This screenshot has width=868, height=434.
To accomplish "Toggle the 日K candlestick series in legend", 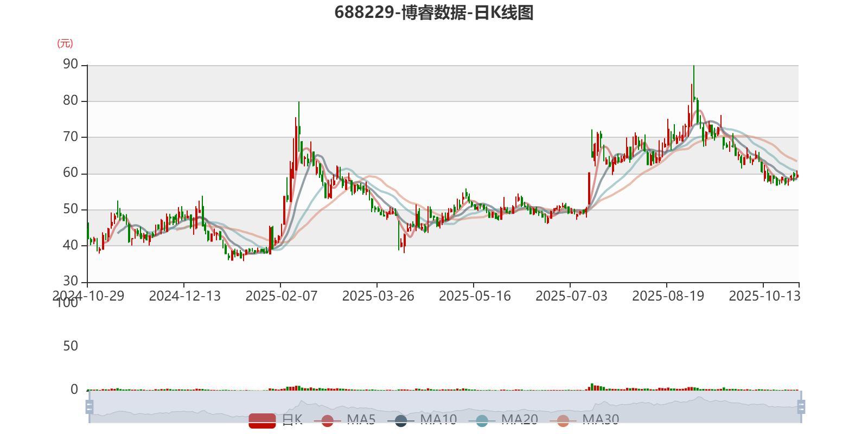I will pos(276,420).
